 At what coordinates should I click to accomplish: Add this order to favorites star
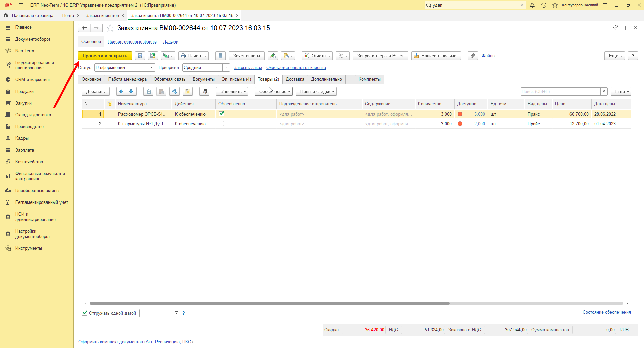click(x=110, y=28)
